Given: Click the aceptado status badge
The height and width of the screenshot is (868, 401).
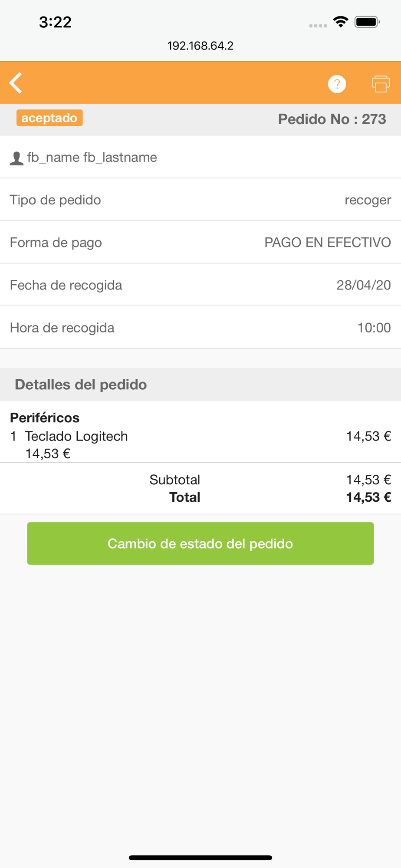Looking at the screenshot, I should pyautogui.click(x=49, y=118).
